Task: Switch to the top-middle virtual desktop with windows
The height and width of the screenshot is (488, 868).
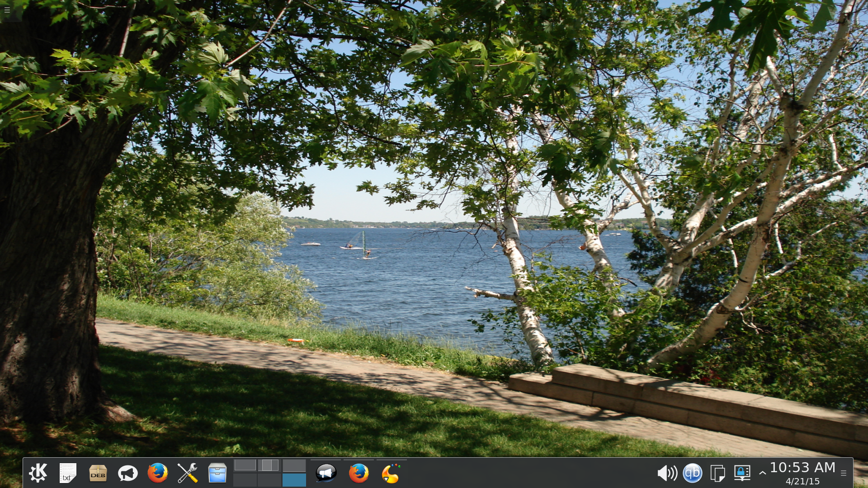Action: [269, 465]
